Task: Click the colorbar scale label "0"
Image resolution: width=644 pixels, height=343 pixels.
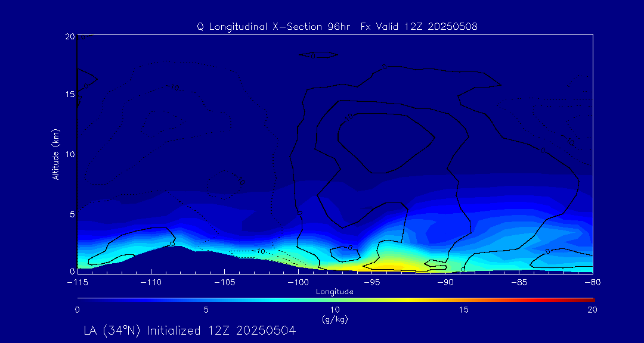Action: click(x=77, y=310)
